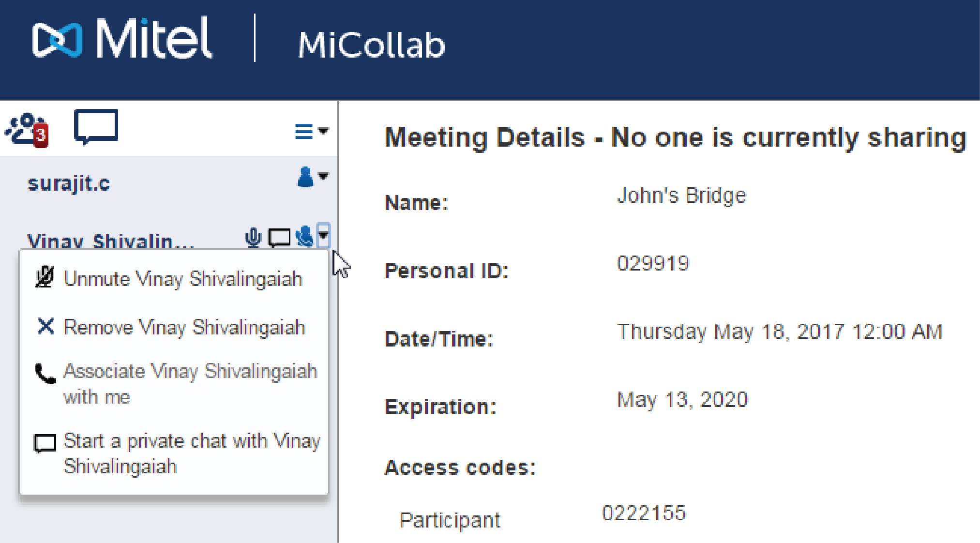Image resolution: width=980 pixels, height=543 pixels.
Task: Click the MiCollab title text
Action: (371, 45)
